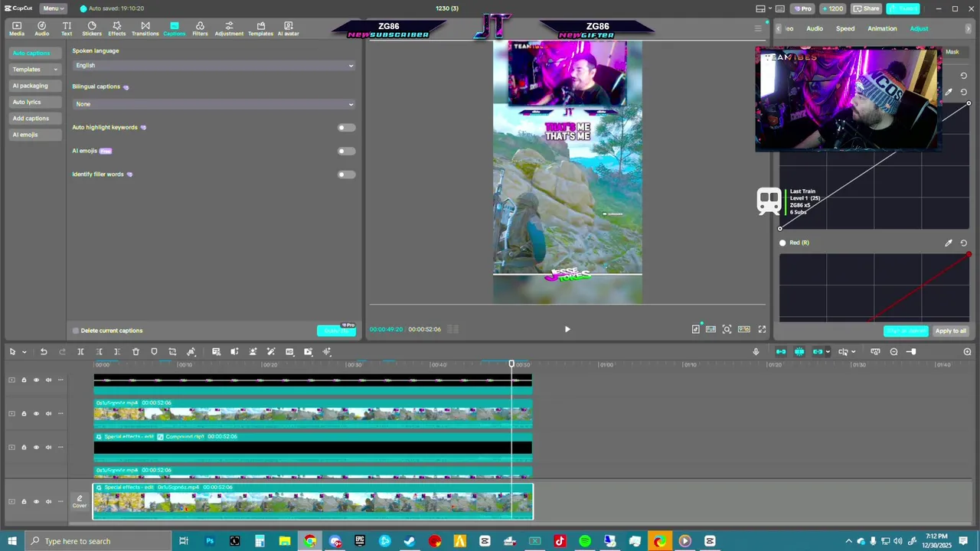Hide the main Cover track
The width and height of the screenshot is (980, 551).
click(x=36, y=501)
